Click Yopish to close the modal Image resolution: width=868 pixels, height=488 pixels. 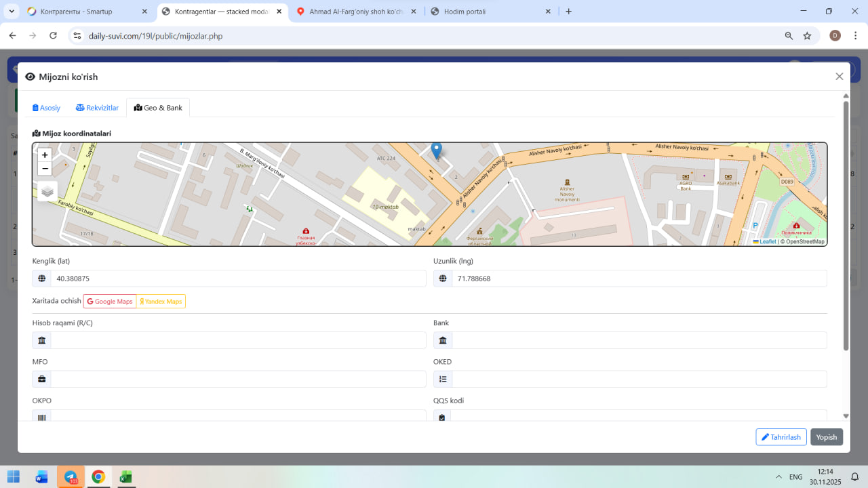coord(826,437)
